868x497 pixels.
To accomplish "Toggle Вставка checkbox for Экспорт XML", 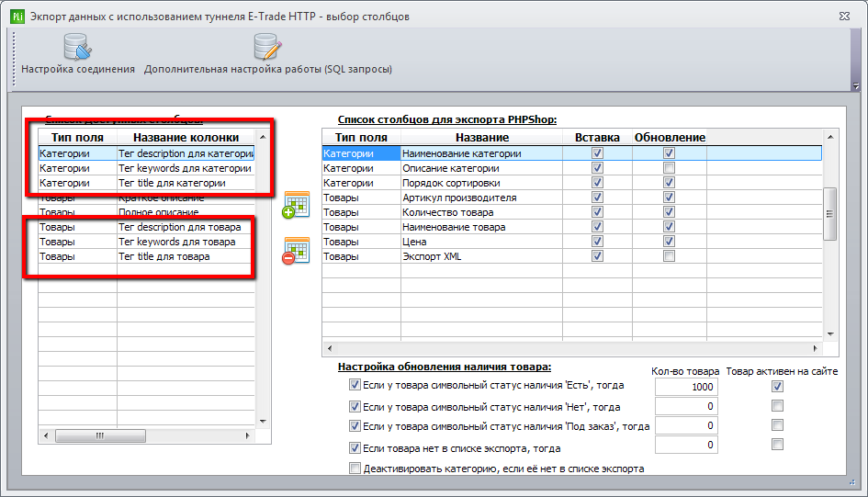I will (x=597, y=256).
